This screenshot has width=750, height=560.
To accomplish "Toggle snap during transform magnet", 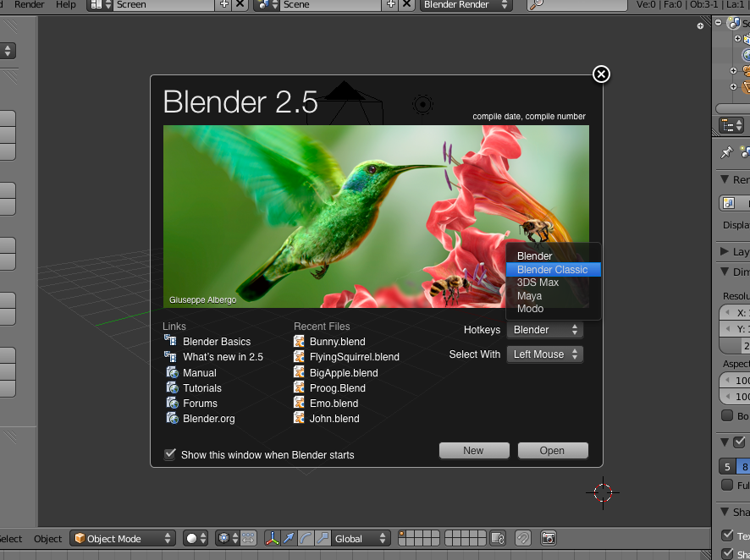I will (523, 539).
